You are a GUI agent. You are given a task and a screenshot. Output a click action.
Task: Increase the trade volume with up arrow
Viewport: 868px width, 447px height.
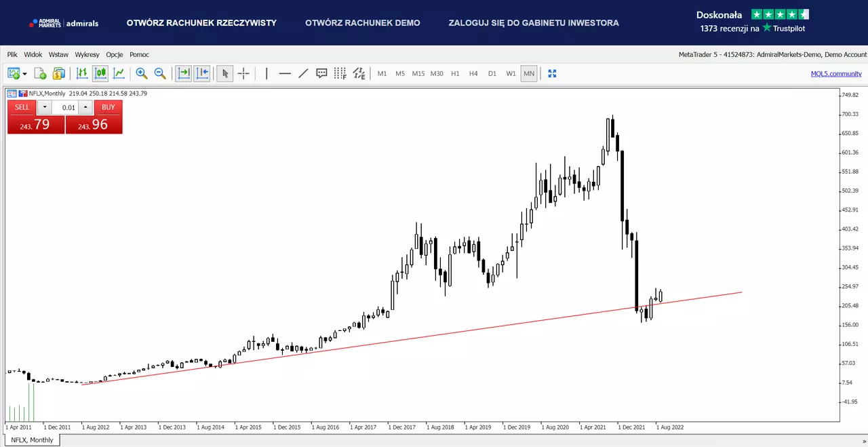85,107
